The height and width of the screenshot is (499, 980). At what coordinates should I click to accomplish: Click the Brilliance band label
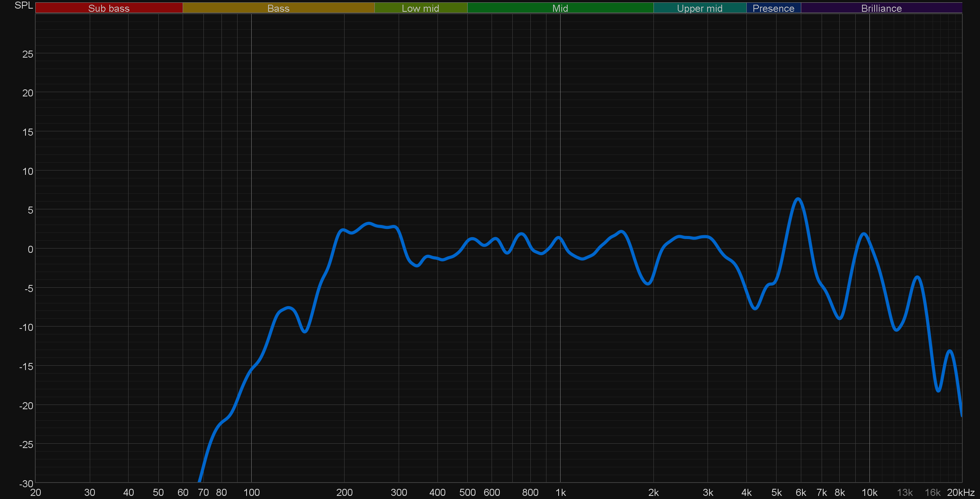[881, 8]
